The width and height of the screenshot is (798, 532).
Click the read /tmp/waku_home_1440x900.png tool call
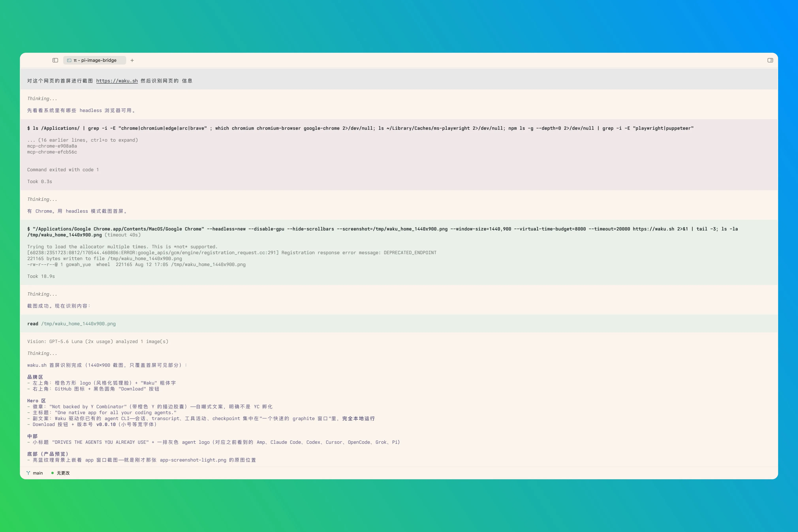click(72, 324)
